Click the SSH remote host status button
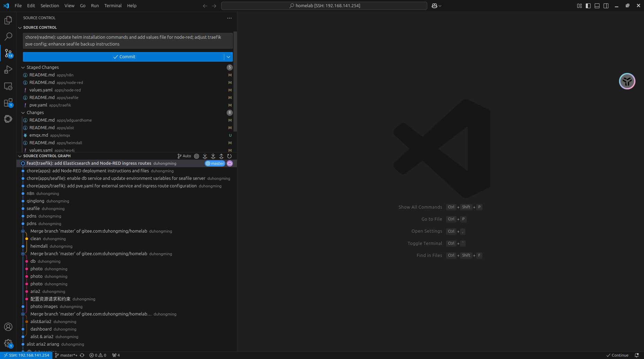 [x=26, y=355]
